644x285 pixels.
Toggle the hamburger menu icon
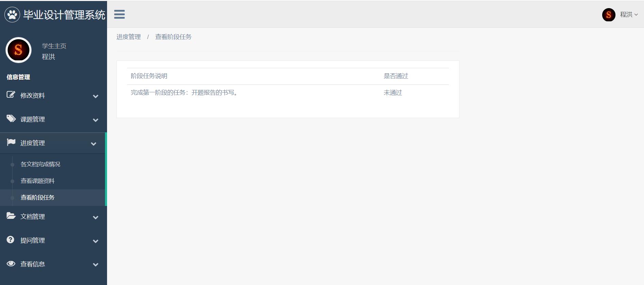119,14
